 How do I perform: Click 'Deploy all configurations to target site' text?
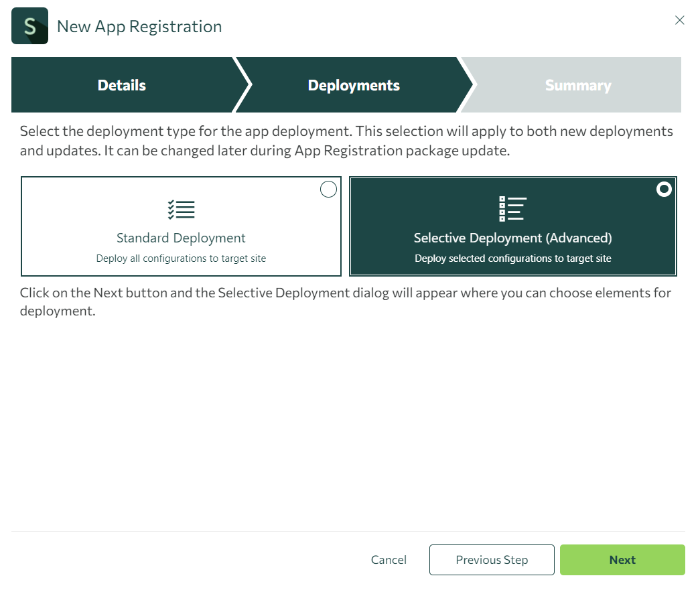pyautogui.click(x=181, y=256)
